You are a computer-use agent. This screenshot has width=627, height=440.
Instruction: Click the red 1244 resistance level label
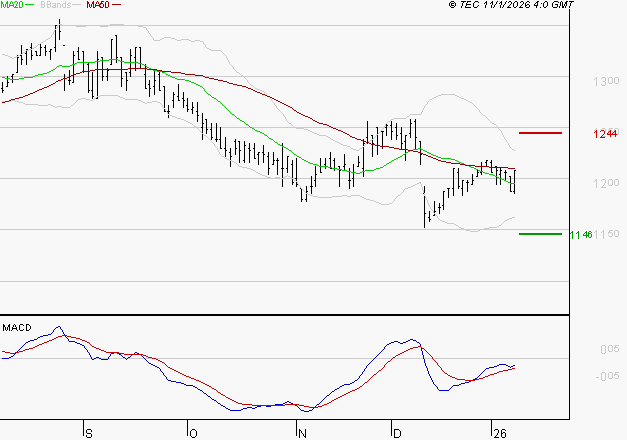[x=605, y=134]
